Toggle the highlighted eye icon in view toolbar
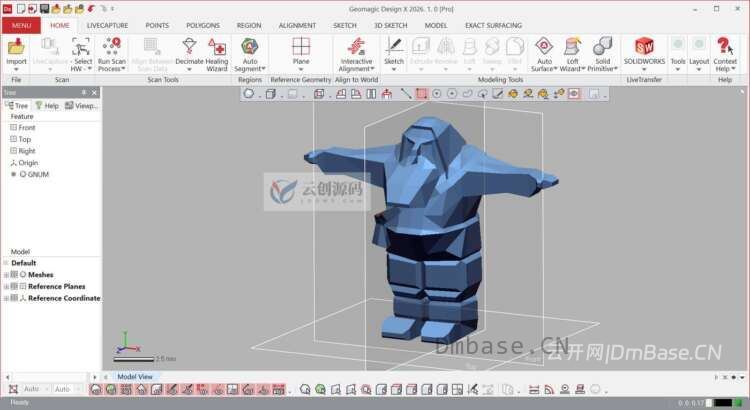750x410 pixels. click(x=574, y=94)
